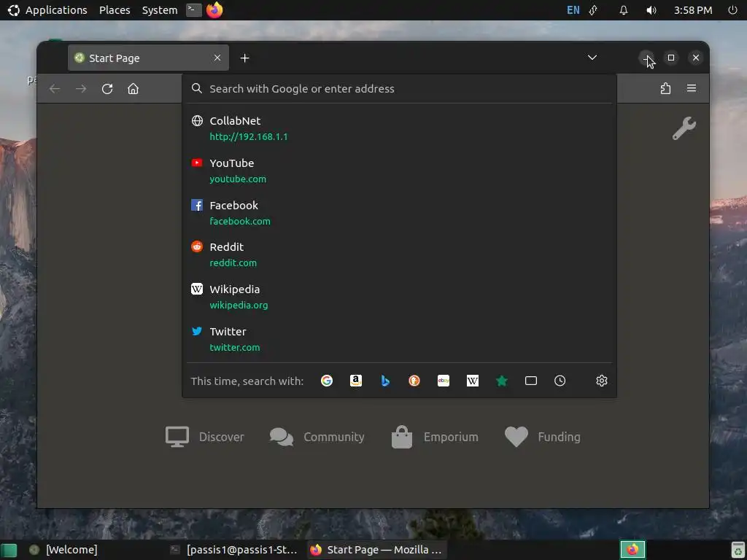Image resolution: width=747 pixels, height=560 pixels.
Task: Search this time with Amazon icon
Action: tap(356, 381)
